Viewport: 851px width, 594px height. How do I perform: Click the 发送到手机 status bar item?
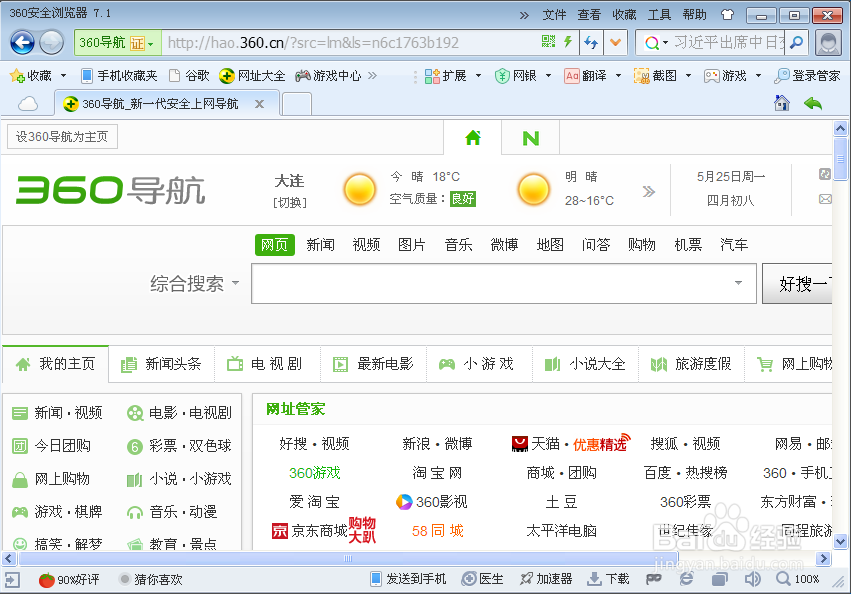click(x=408, y=579)
